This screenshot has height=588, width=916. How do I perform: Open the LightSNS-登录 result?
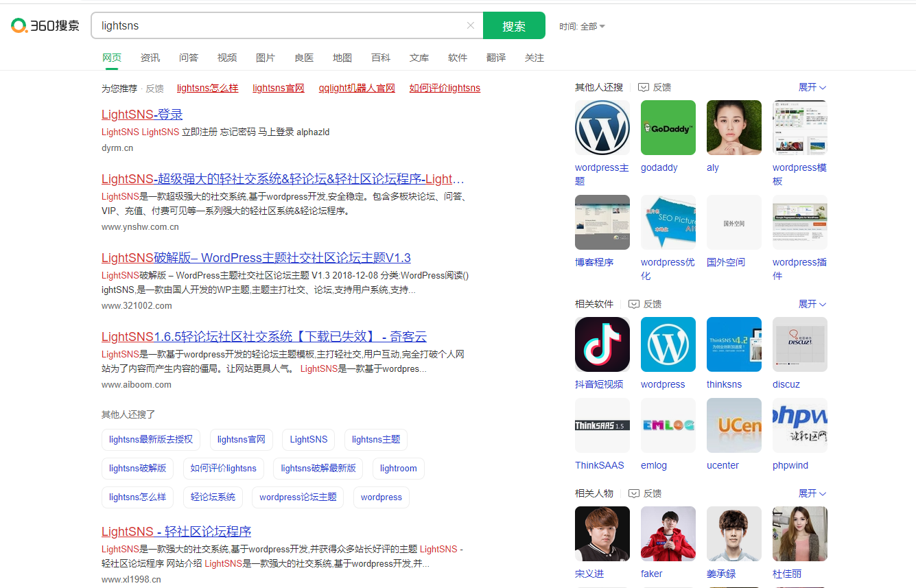tap(142, 115)
